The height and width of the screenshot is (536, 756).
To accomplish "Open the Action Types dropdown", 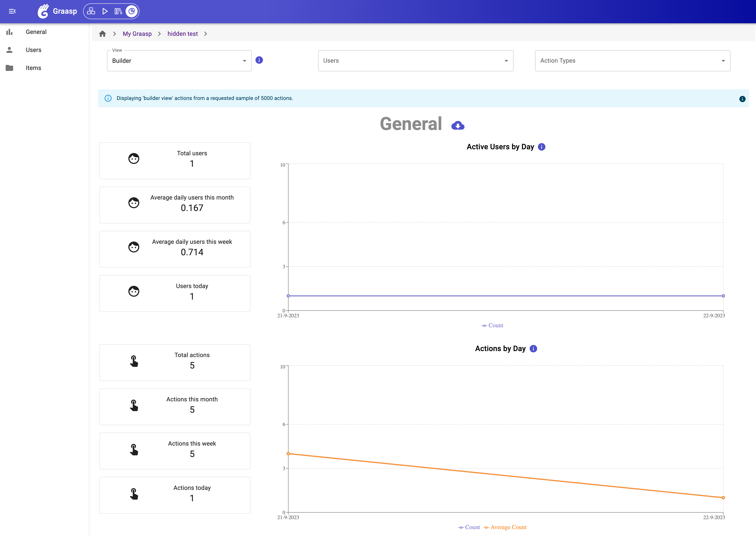I will 633,61.
